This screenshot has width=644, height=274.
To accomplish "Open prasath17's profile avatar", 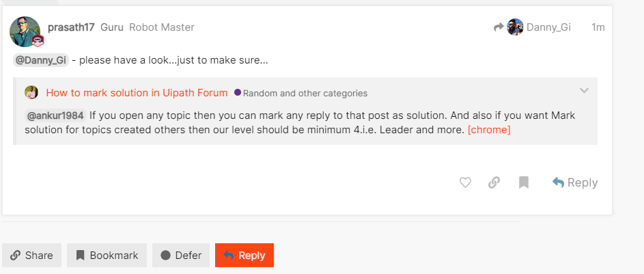I will [x=25, y=30].
